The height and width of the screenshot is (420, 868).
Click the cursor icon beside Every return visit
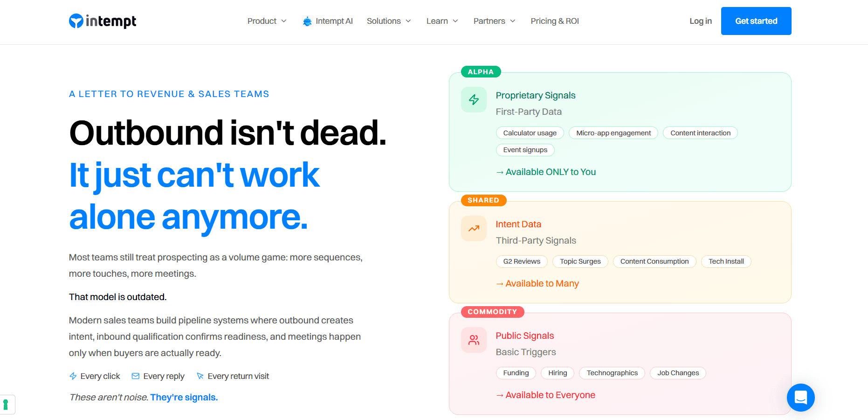[x=200, y=376]
